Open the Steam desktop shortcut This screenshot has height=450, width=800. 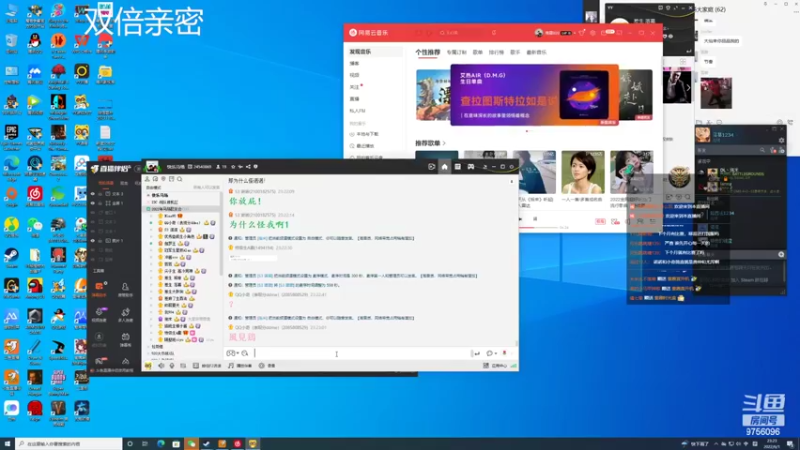(11, 258)
